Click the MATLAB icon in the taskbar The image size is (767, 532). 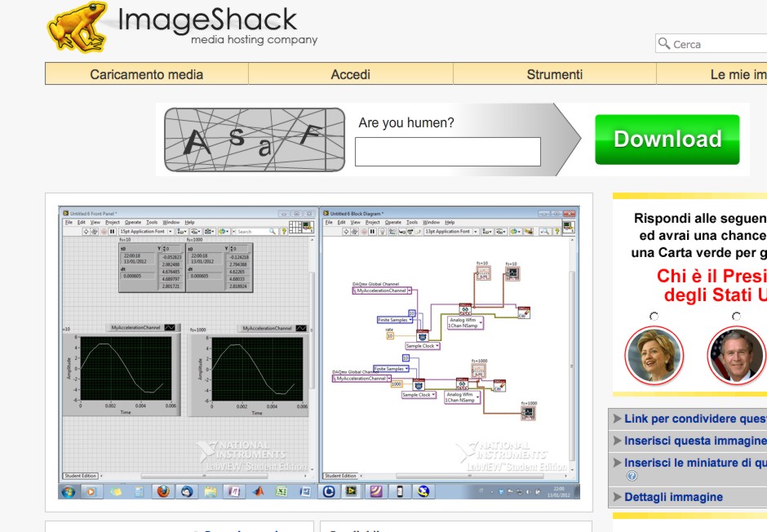(x=259, y=491)
